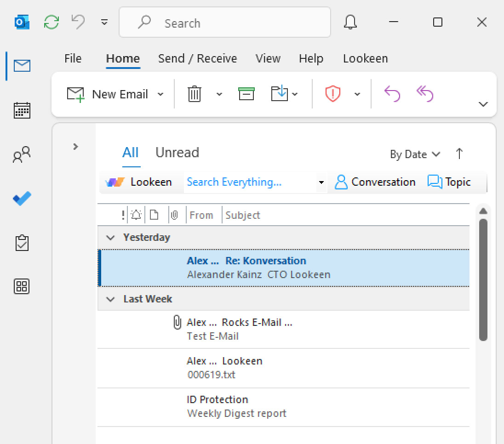Open the Lookeen ribbon tab
Viewport: 504px width, 444px height.
tap(365, 59)
